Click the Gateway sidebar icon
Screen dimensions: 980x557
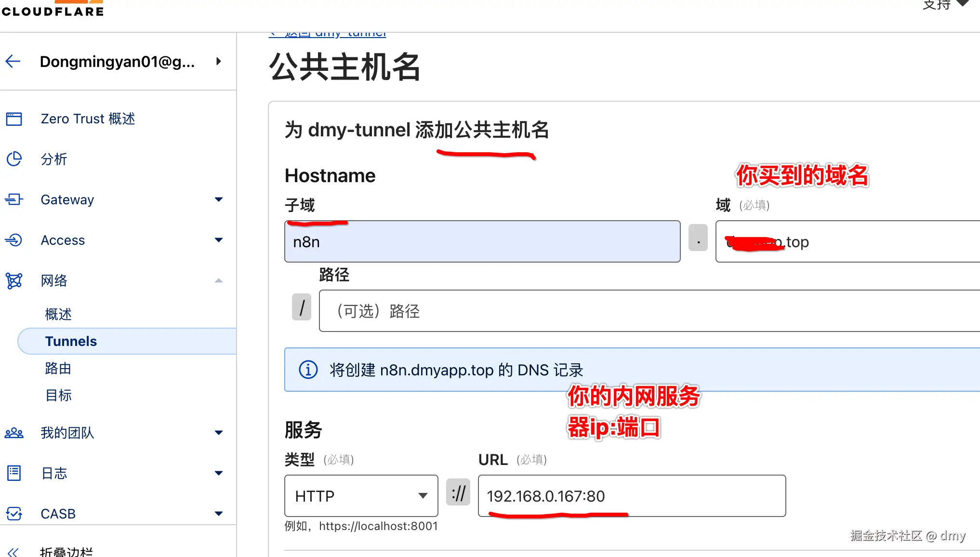(x=14, y=199)
